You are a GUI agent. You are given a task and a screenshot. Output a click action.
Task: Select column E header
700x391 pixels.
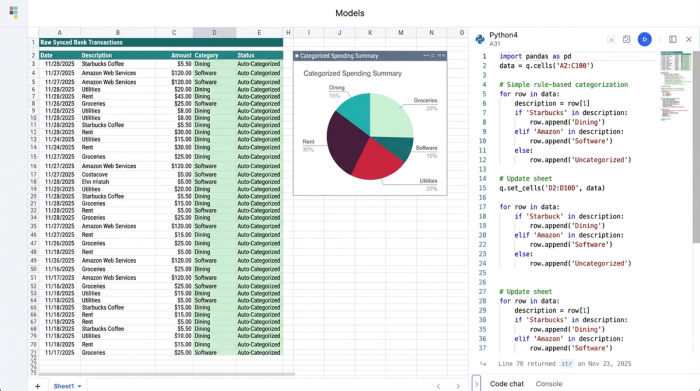tap(259, 33)
